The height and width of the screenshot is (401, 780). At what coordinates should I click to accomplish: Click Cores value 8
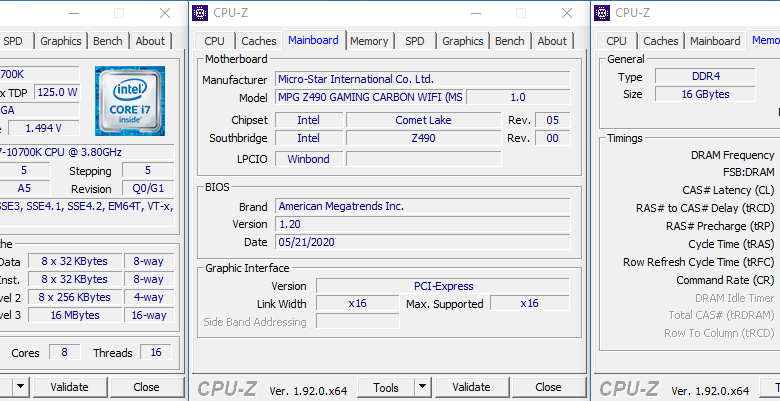point(65,352)
